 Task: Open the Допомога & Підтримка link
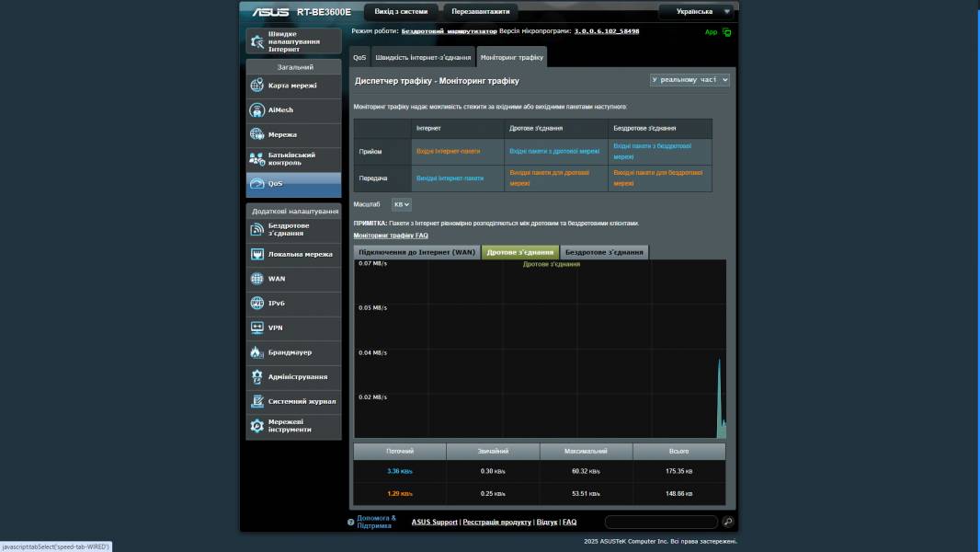tap(376, 522)
